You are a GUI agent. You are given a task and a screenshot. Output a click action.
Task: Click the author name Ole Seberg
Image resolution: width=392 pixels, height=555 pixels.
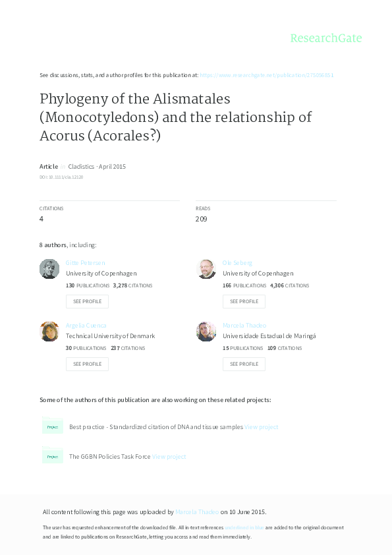point(237,263)
